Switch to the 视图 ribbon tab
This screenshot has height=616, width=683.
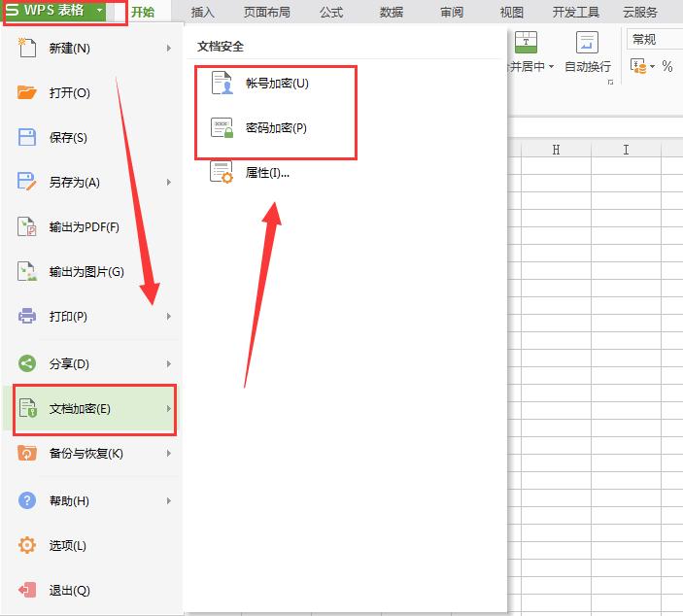[x=512, y=12]
